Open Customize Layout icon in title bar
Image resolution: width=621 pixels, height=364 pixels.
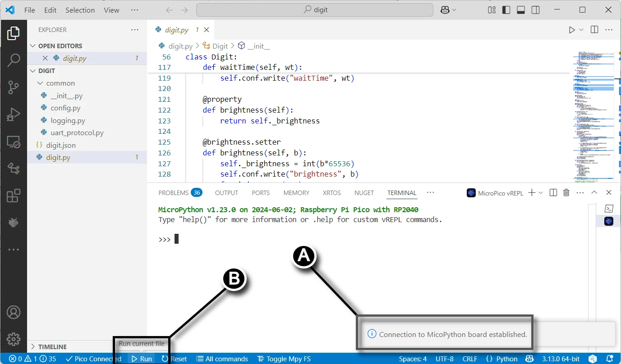pos(492,10)
